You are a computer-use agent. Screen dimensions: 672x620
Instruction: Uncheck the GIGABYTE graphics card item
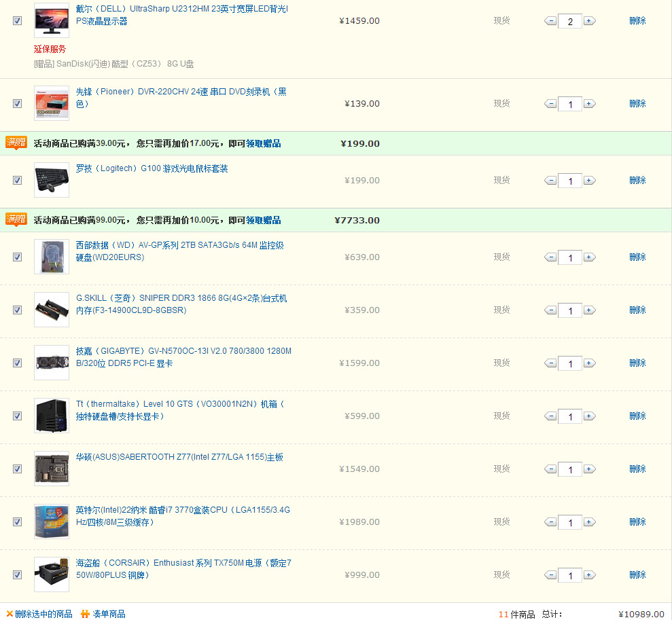click(17, 363)
